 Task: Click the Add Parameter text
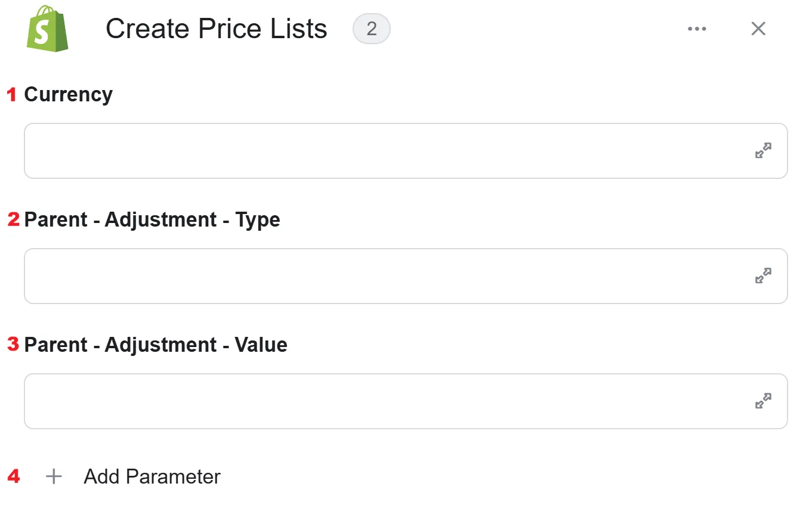coord(152,476)
